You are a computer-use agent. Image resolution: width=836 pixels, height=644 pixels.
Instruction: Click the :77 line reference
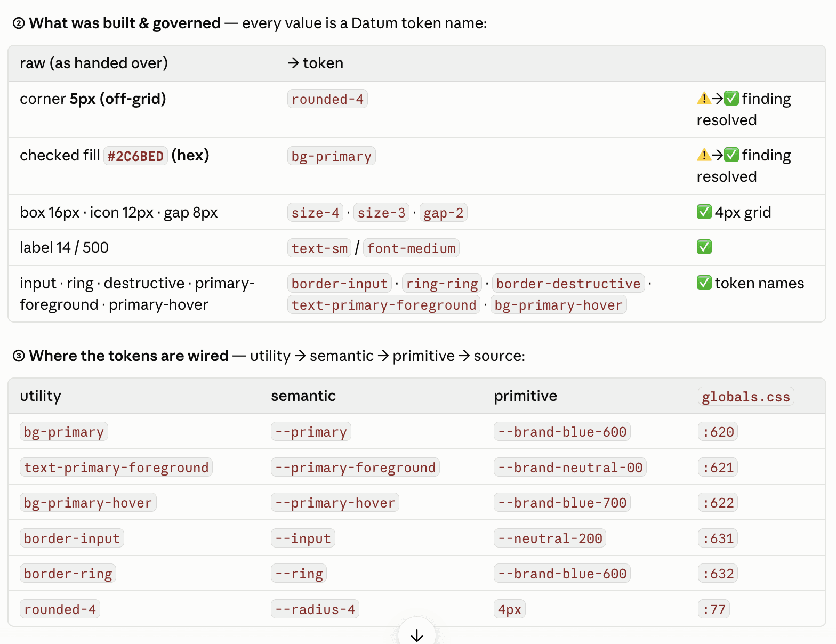pos(714,609)
